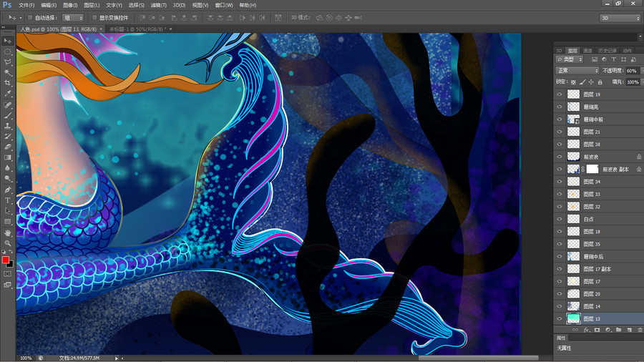Hide layer 图层 19
The height and width of the screenshot is (362, 644).
(x=560, y=94)
